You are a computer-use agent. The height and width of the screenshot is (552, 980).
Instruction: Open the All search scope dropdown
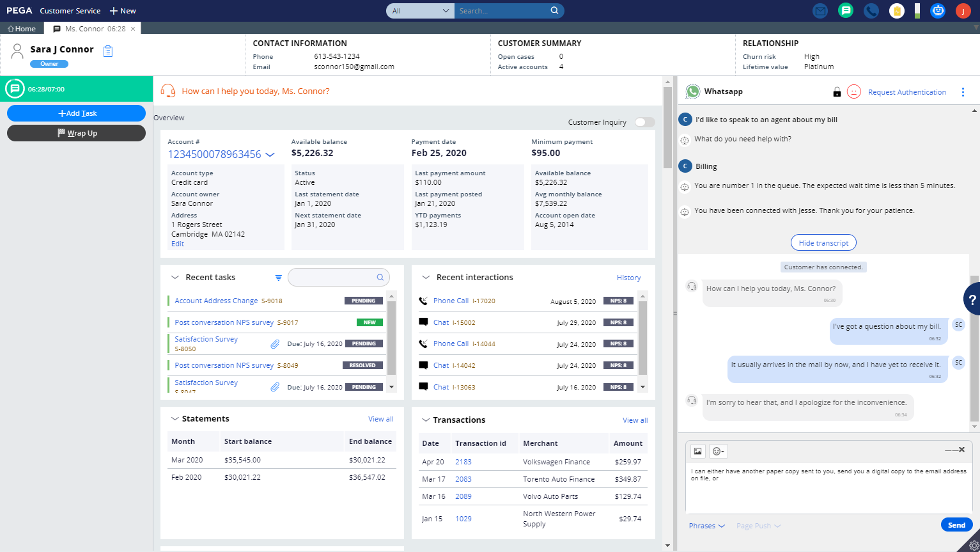[420, 11]
